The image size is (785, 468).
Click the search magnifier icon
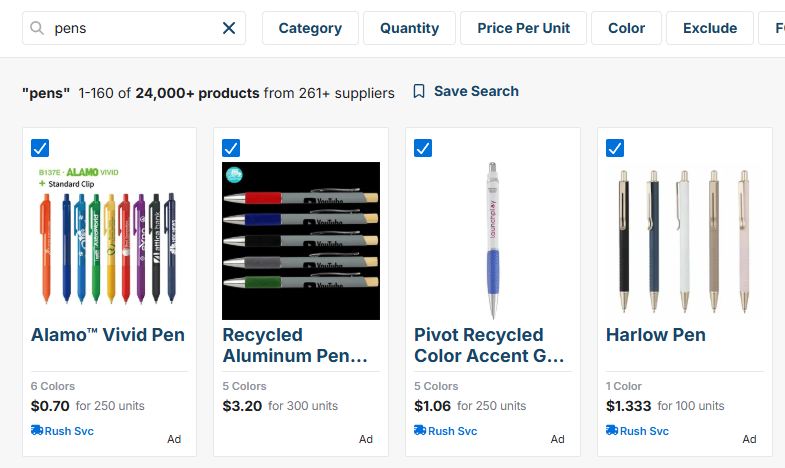[37, 28]
